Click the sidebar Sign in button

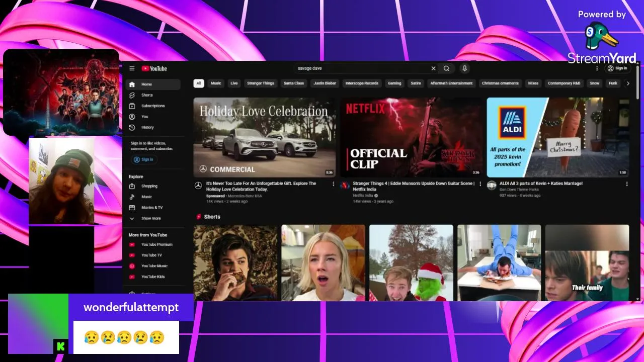[x=144, y=159]
